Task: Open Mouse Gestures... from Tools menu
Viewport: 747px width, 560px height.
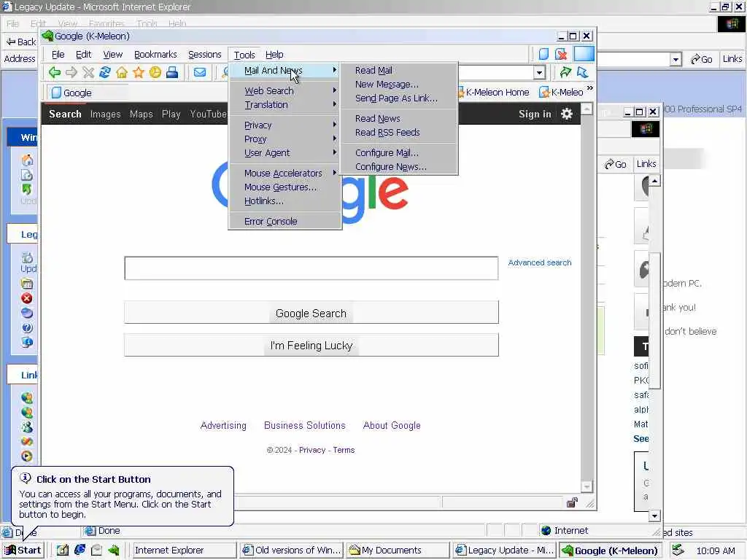Action: coord(285,187)
